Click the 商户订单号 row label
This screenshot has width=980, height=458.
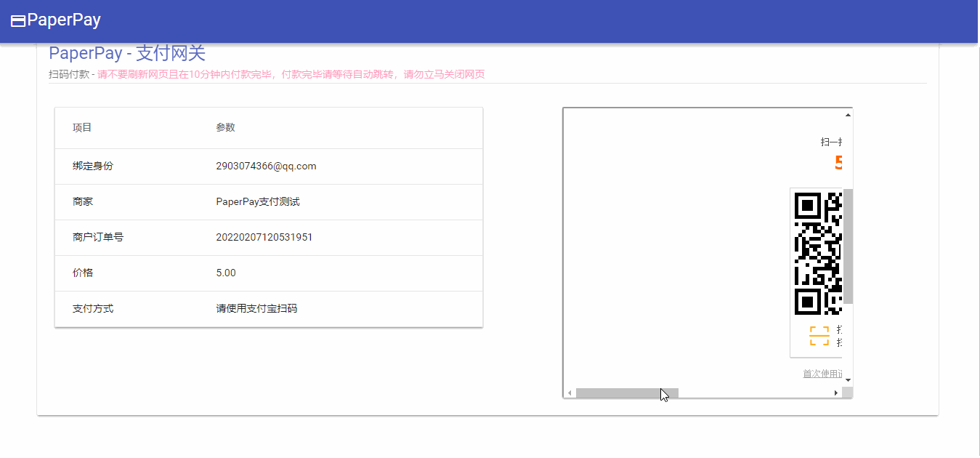click(98, 237)
